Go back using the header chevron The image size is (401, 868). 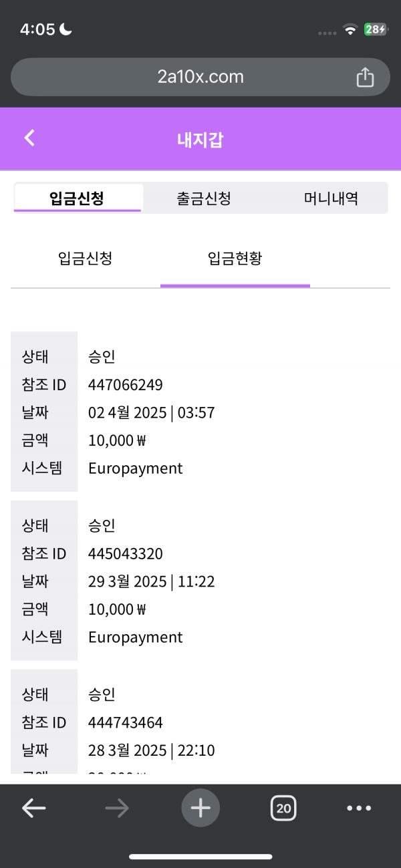point(29,138)
